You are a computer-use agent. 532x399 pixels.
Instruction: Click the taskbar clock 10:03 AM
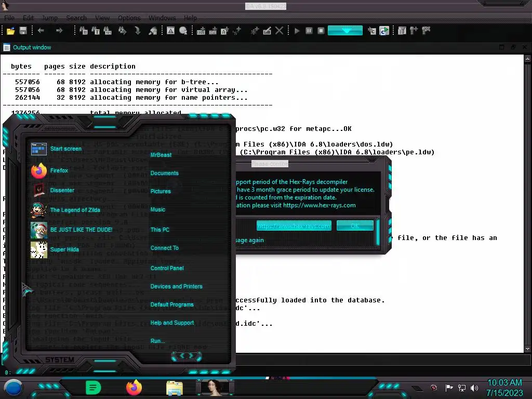(x=504, y=383)
